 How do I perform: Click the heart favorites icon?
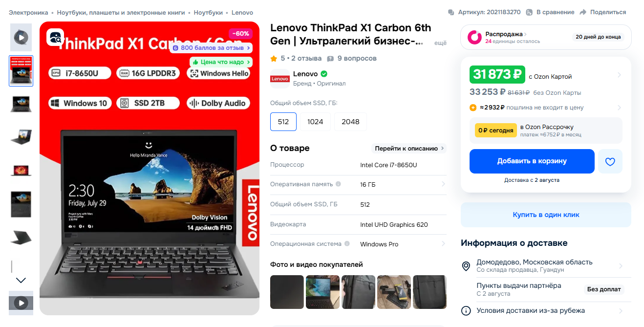(610, 161)
